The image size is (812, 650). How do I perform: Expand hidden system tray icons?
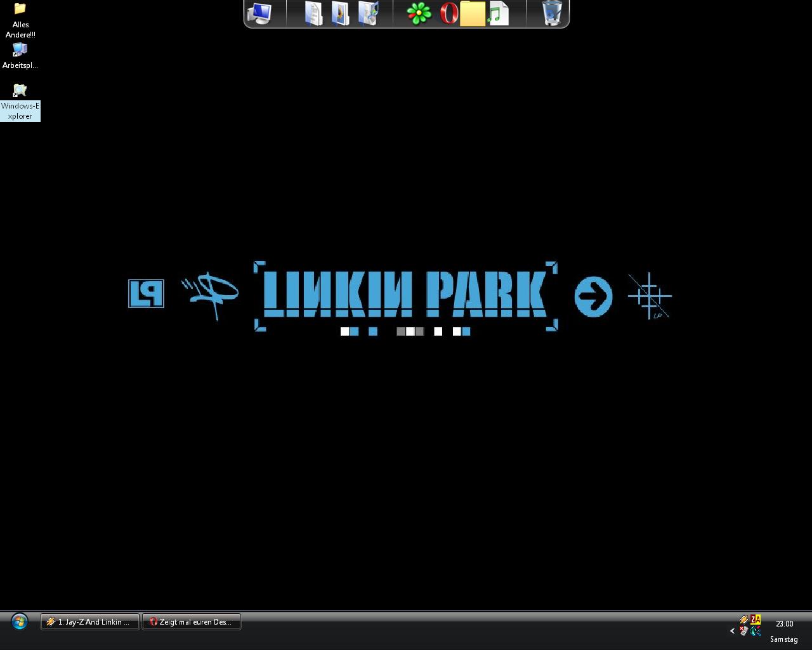(x=732, y=631)
